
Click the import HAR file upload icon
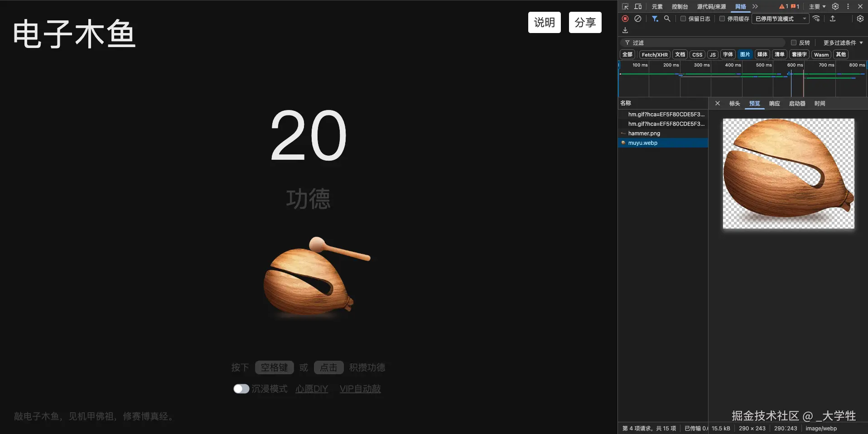pyautogui.click(x=833, y=19)
